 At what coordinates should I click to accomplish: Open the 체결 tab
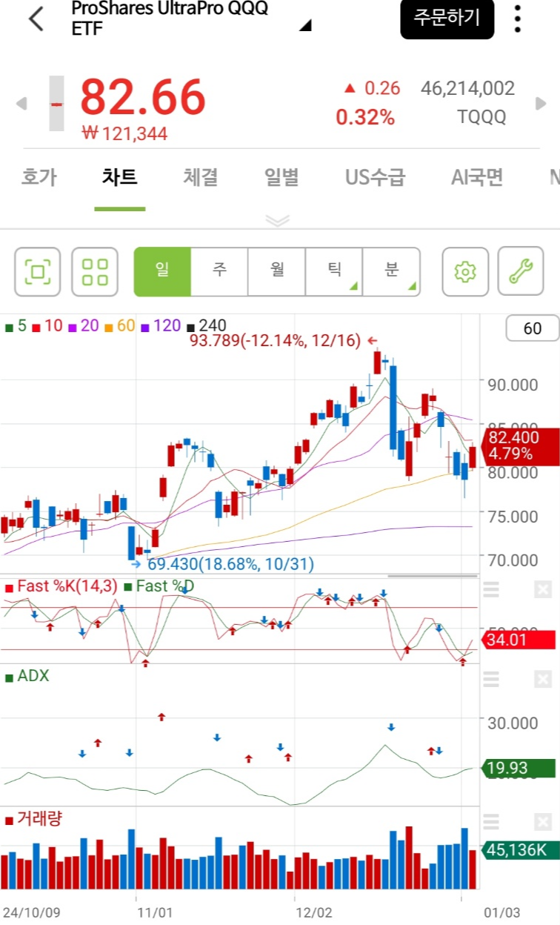click(x=200, y=177)
